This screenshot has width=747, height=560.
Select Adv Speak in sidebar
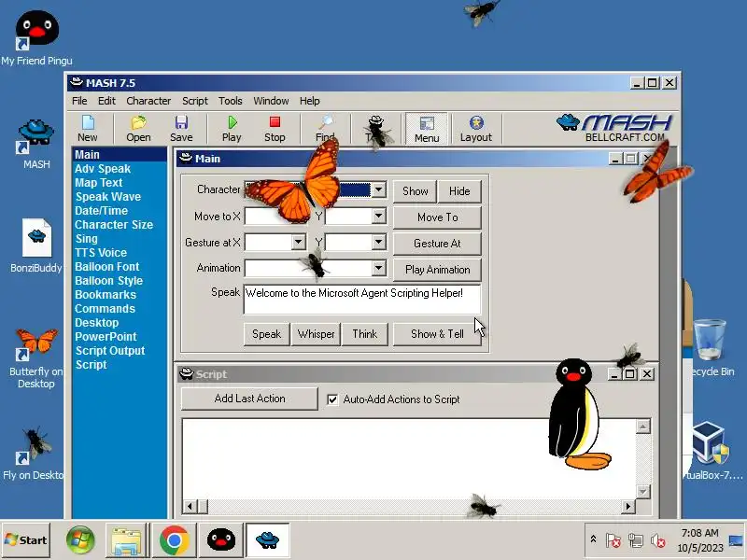103,169
